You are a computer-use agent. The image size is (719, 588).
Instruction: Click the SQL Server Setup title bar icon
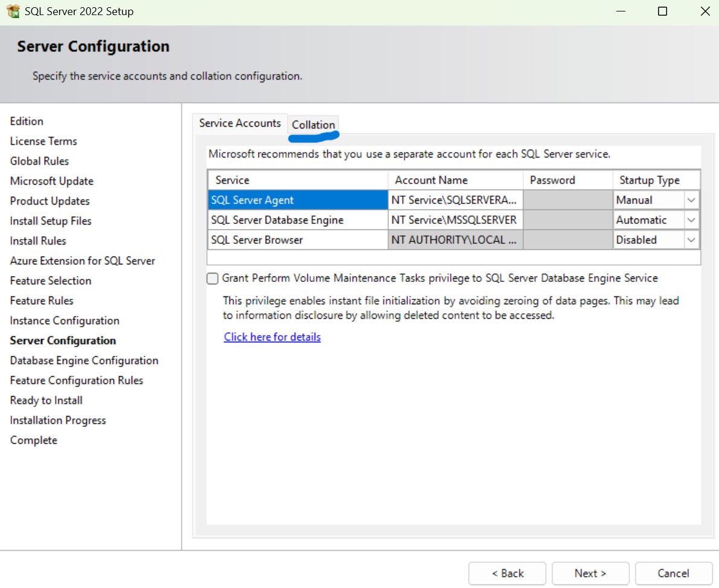tap(13, 11)
